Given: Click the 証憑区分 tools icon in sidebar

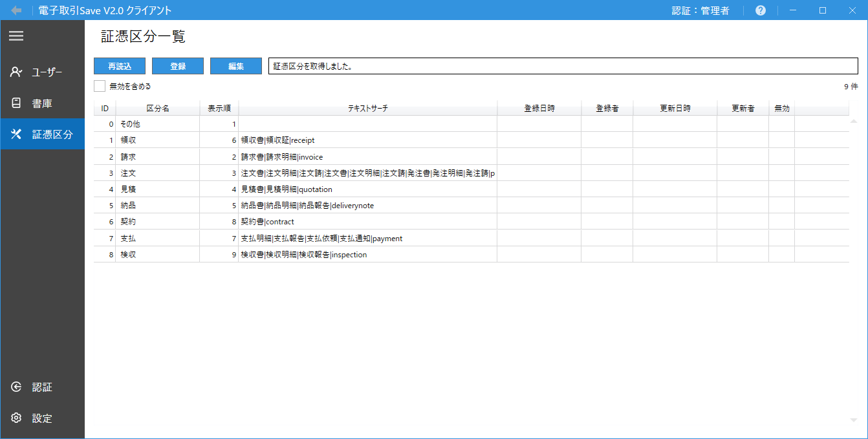Looking at the screenshot, I should click(x=17, y=134).
